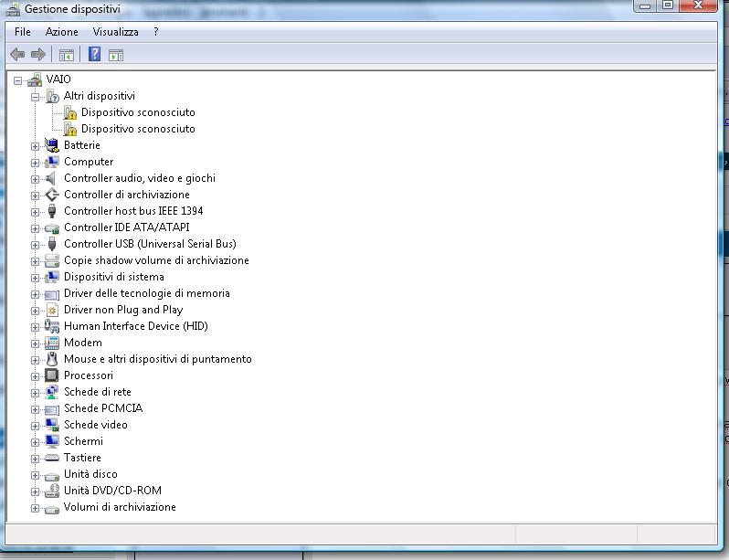
Task: Click the mouse icon for pointing devices
Action: point(52,359)
